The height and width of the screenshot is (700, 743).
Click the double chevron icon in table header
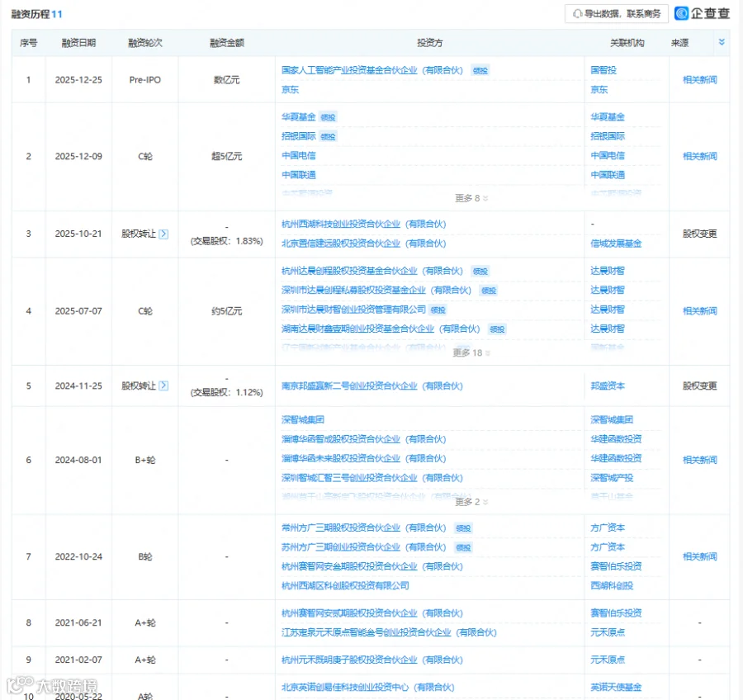point(722,42)
